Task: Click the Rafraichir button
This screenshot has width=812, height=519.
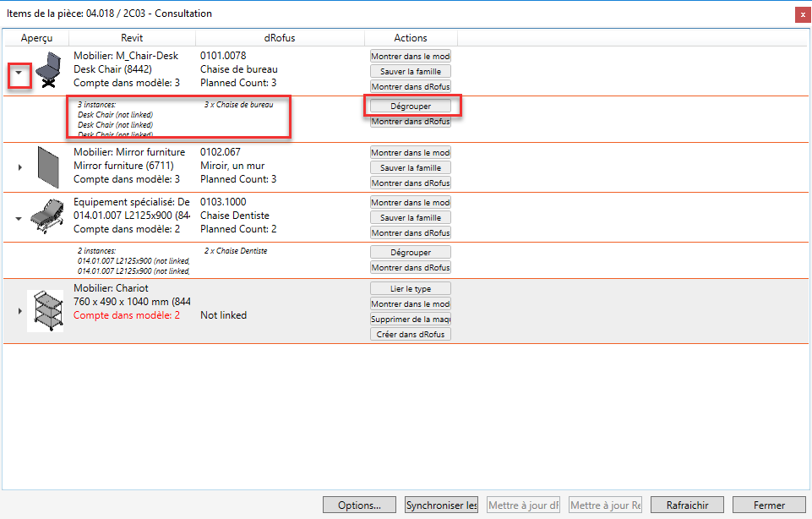Action: click(687, 505)
